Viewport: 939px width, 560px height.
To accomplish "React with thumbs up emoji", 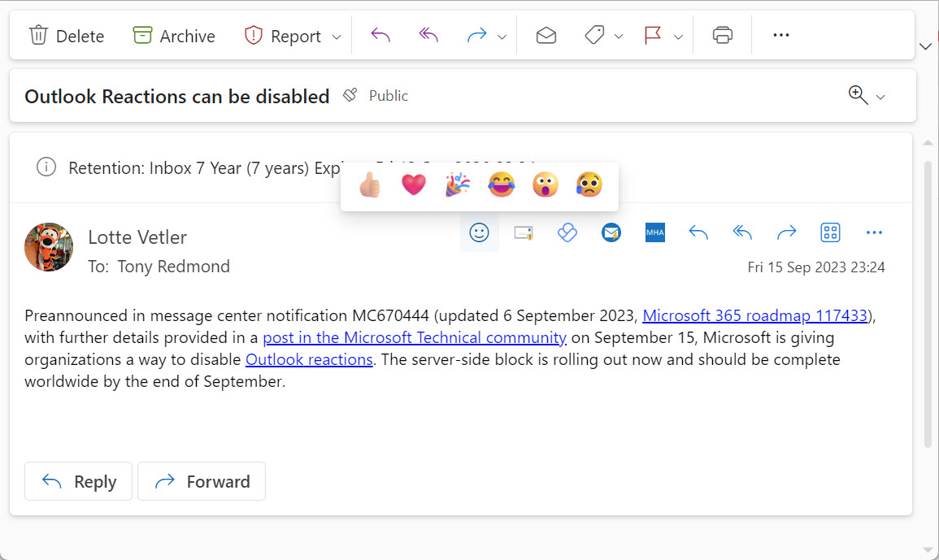I will point(370,184).
